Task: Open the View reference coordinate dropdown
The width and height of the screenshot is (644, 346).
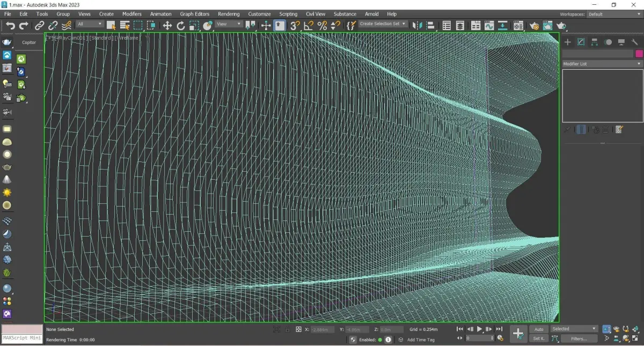Action: coord(229,24)
